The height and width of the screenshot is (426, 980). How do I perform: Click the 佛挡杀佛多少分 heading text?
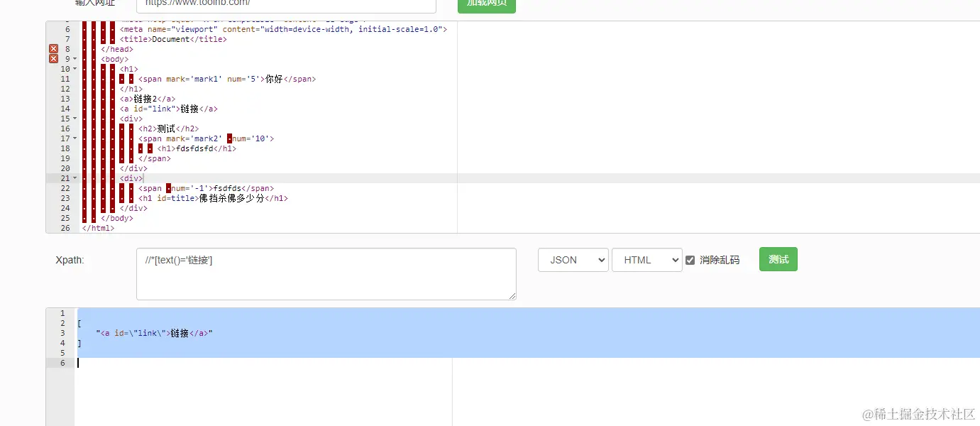231,198
